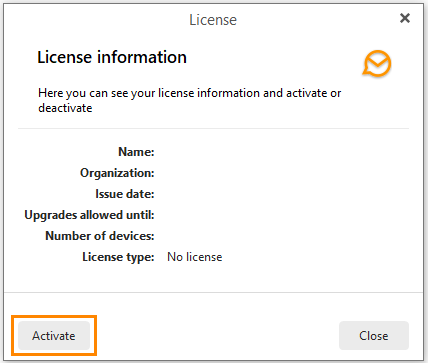Click the 'Name:' label

coord(136,152)
